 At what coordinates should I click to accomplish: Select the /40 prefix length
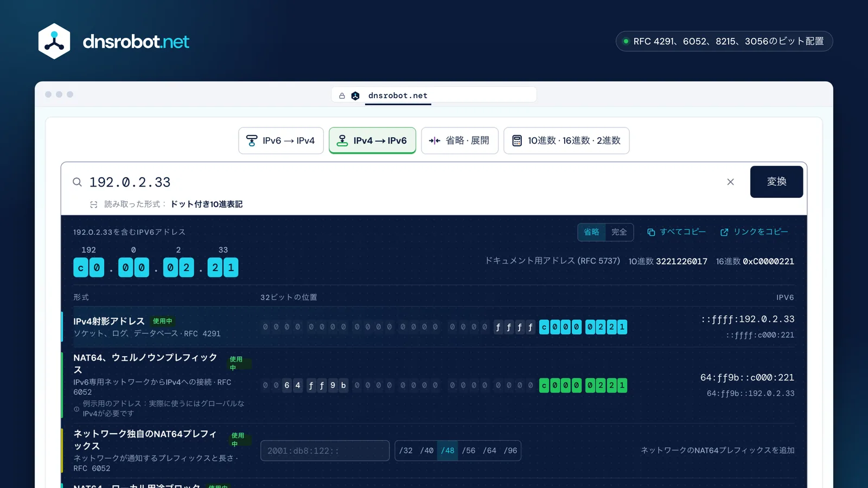point(427,451)
